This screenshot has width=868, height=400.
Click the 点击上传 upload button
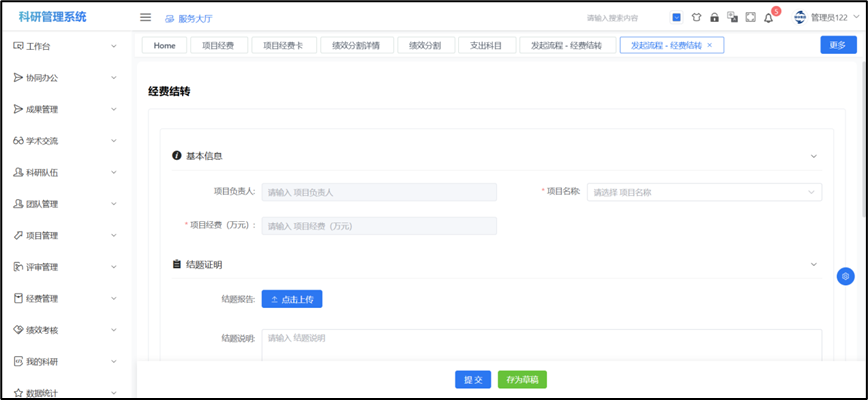point(292,299)
